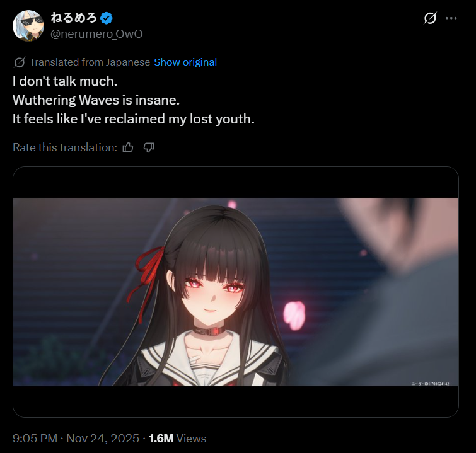Show the original Japanese text
476x453 pixels.
point(185,62)
